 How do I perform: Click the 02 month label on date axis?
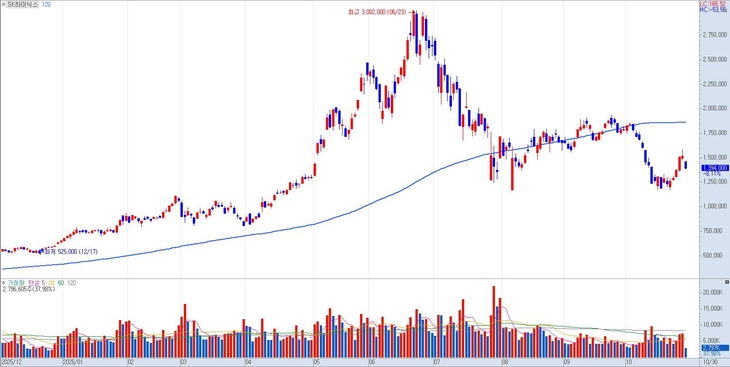pos(131,361)
